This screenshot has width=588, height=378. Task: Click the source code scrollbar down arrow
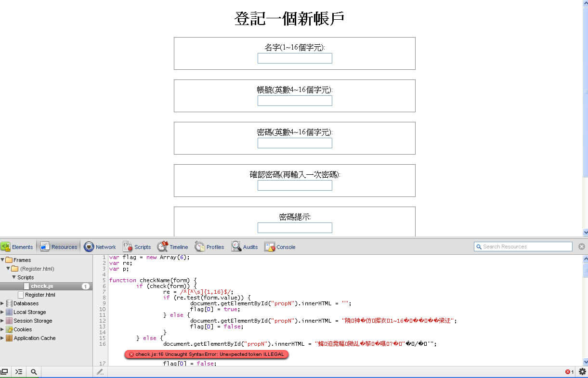585,362
